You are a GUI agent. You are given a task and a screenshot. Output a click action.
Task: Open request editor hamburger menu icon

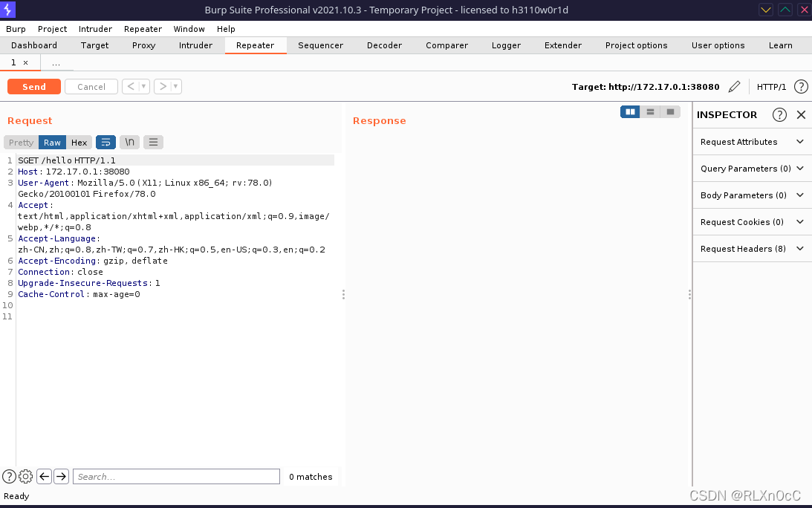point(153,143)
